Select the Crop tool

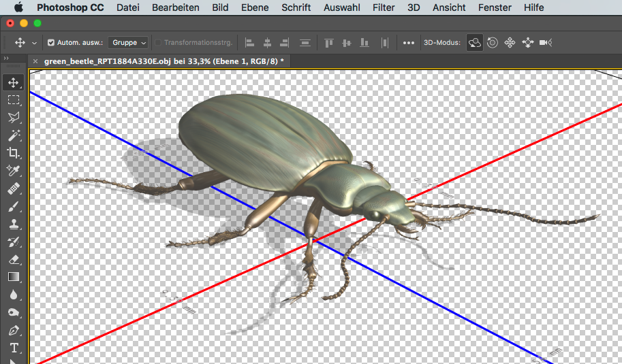(13, 153)
